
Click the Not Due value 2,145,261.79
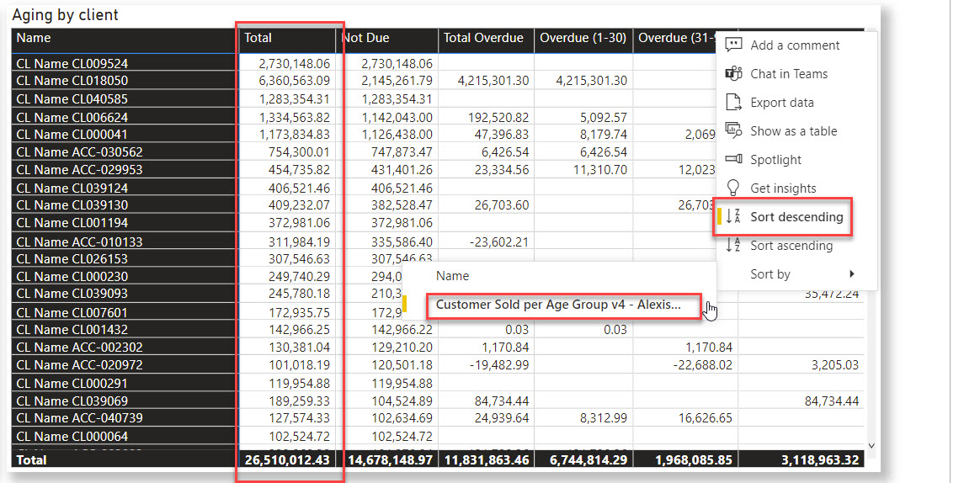pos(395,81)
